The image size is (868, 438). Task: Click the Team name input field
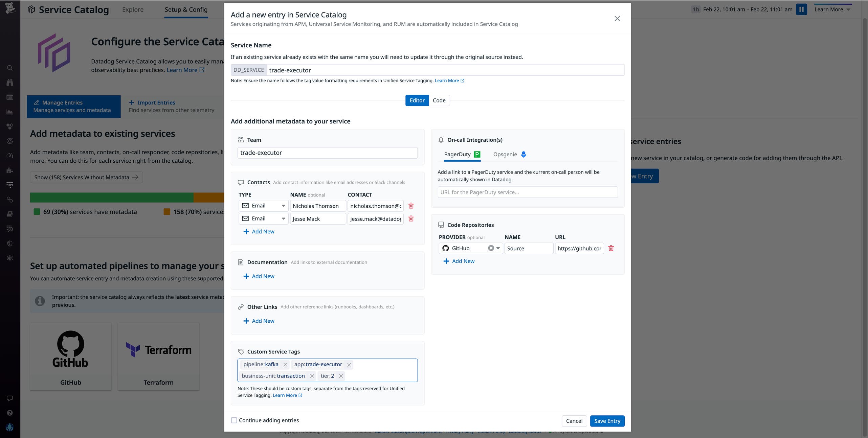click(x=327, y=153)
